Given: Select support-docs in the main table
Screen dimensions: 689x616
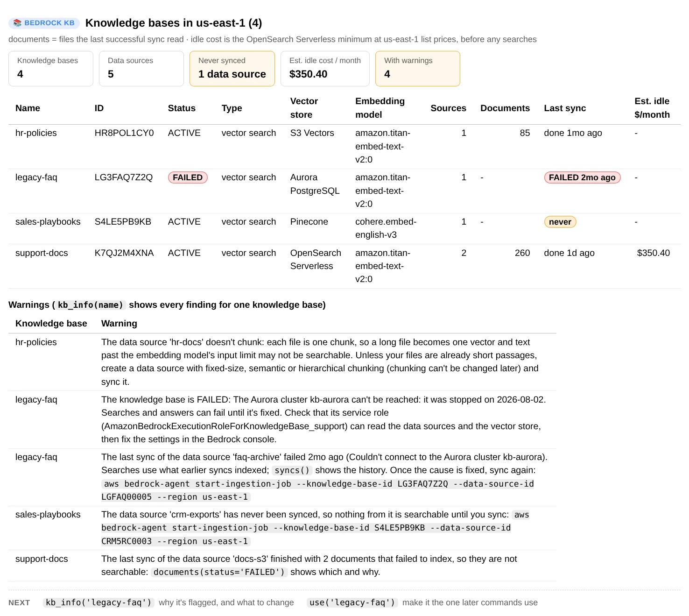Looking at the screenshot, I should coord(42,253).
